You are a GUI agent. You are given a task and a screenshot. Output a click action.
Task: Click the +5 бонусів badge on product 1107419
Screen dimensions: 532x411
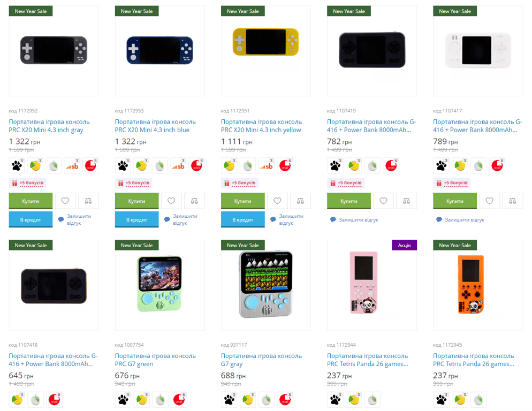(346, 183)
